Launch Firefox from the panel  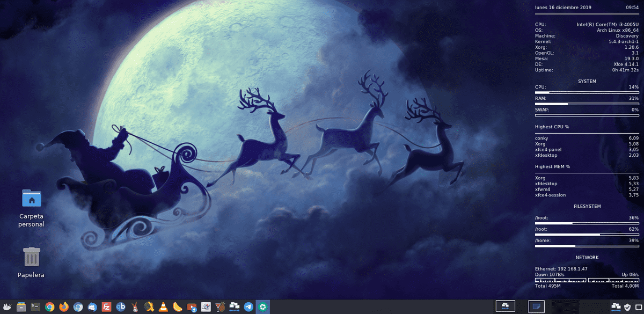tap(64, 307)
